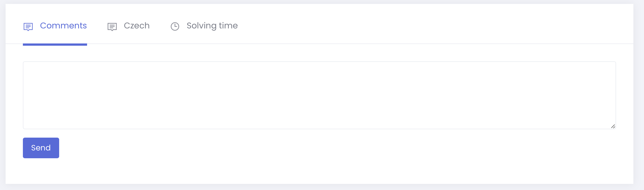Click the Comments speech bubble icon

(x=28, y=27)
